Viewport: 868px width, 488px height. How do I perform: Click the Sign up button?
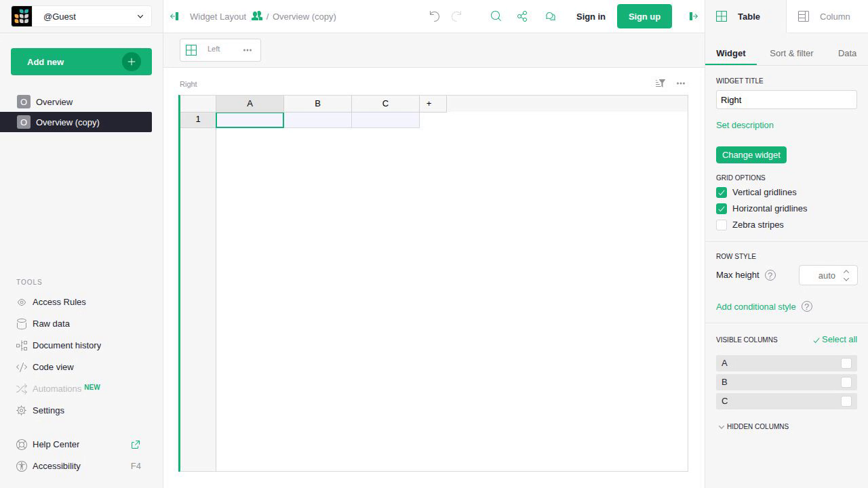644,16
